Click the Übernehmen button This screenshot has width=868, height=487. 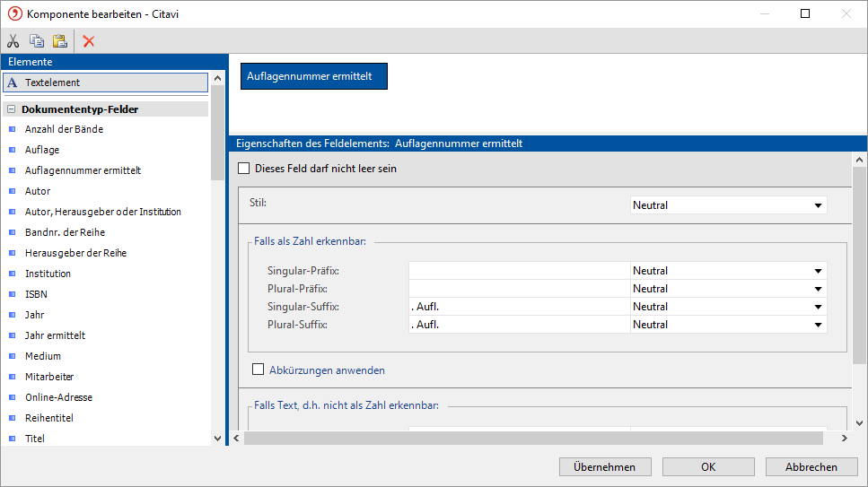604,467
